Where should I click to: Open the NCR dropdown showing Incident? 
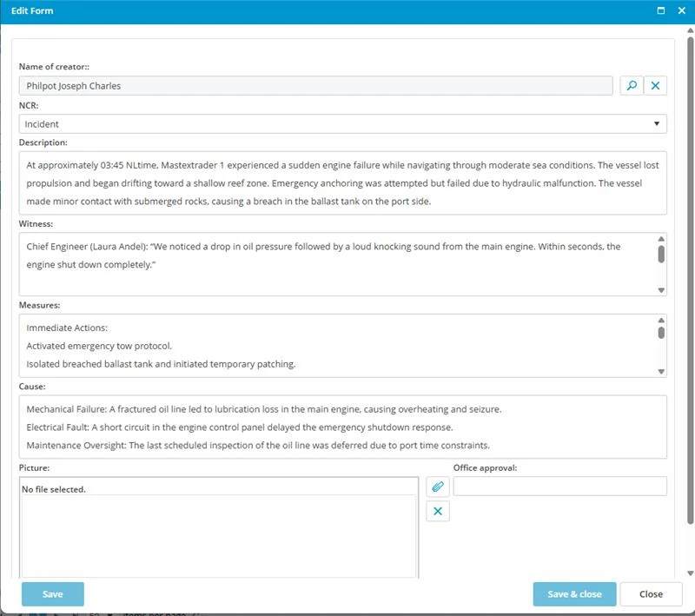click(342, 124)
